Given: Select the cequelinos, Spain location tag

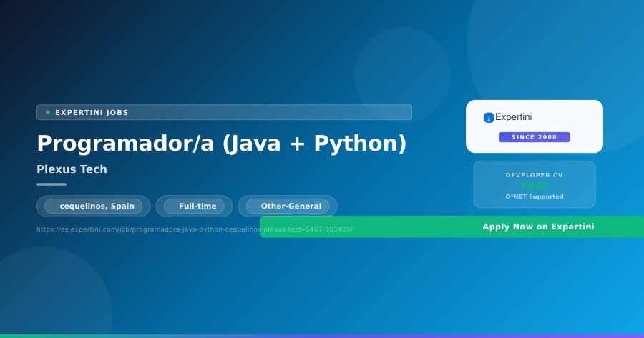Looking at the screenshot, I should tap(93, 206).
